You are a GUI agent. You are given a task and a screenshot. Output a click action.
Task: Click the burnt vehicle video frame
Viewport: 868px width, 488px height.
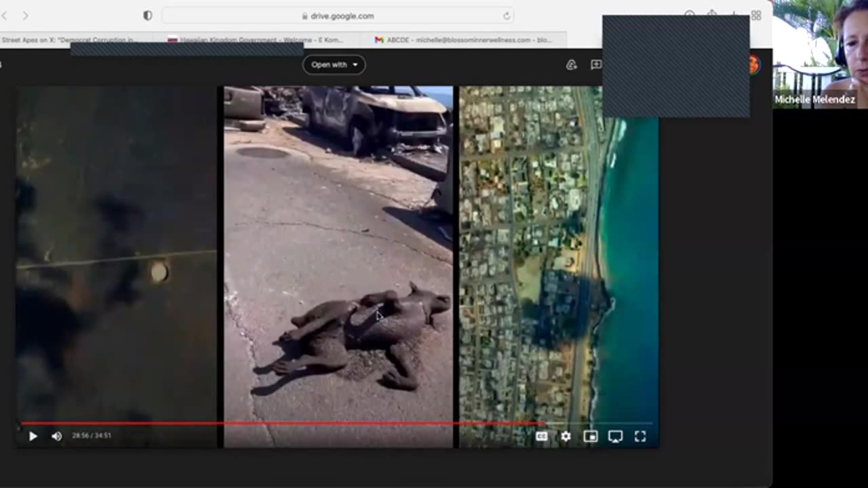(x=338, y=266)
